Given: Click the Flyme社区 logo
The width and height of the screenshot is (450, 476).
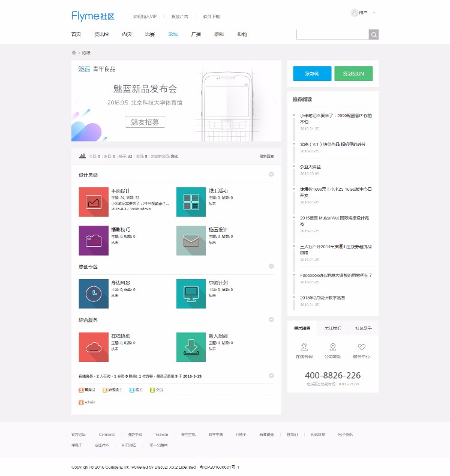Looking at the screenshot, I should point(93,16).
